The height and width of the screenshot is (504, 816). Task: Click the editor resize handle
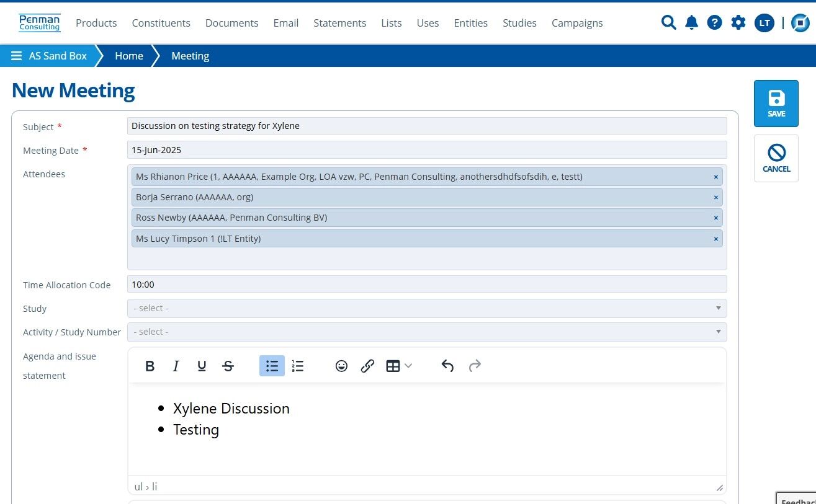[x=719, y=487]
